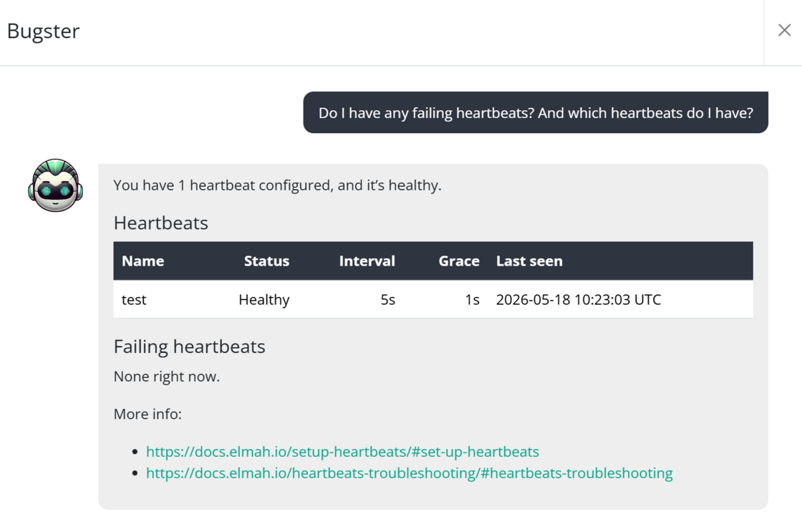This screenshot has width=802, height=532.
Task: Click the 'You have 1 heartbeat configured' summary
Action: tap(277, 185)
